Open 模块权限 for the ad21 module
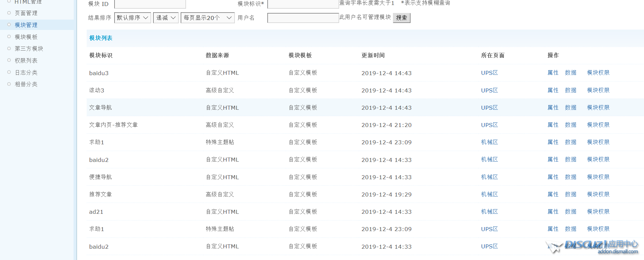644x260 pixels. pos(598,211)
